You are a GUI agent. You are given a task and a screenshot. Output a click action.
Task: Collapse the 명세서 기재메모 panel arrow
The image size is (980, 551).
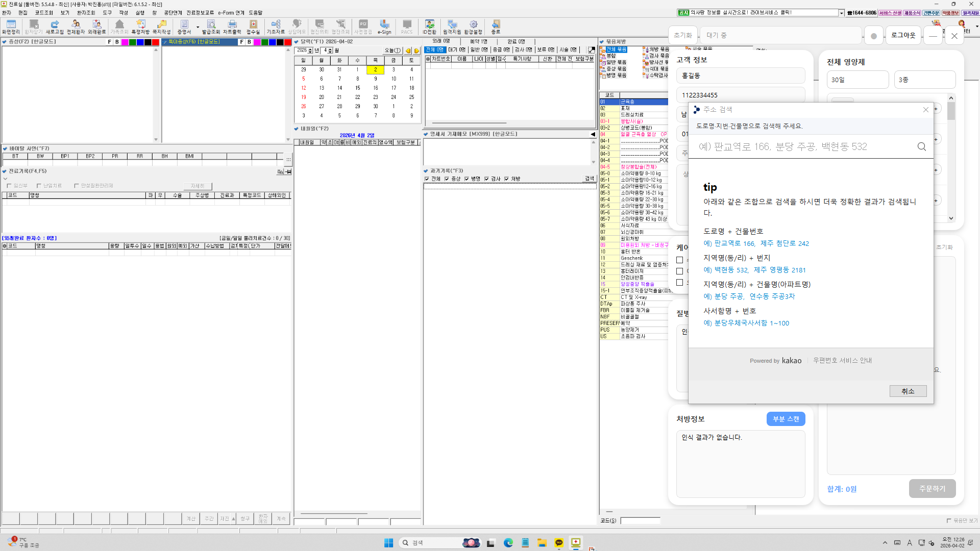tap(593, 134)
